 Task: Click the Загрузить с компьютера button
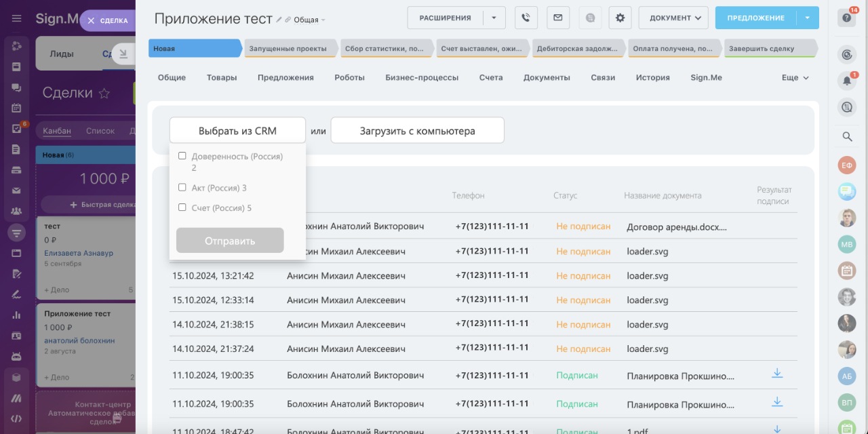417,131
